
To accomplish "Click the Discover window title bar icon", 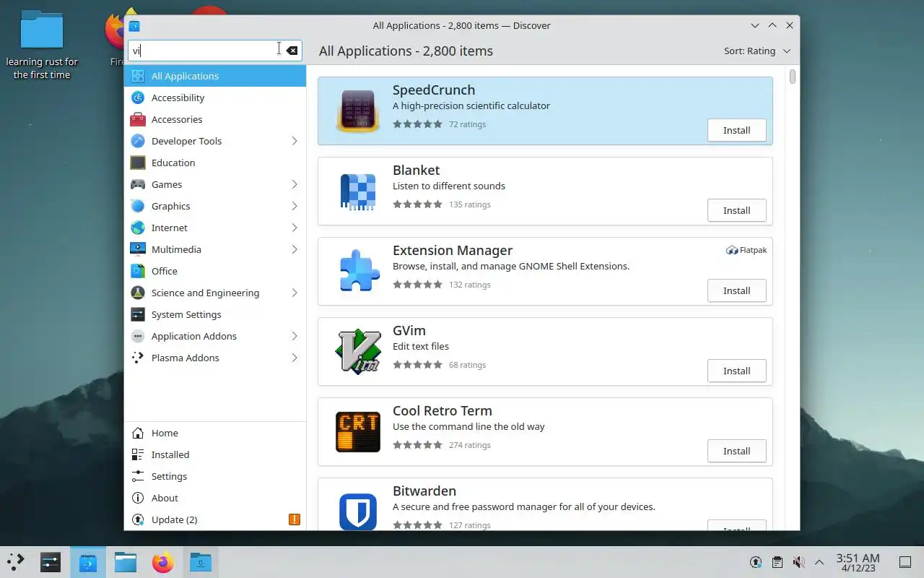I will click(134, 26).
